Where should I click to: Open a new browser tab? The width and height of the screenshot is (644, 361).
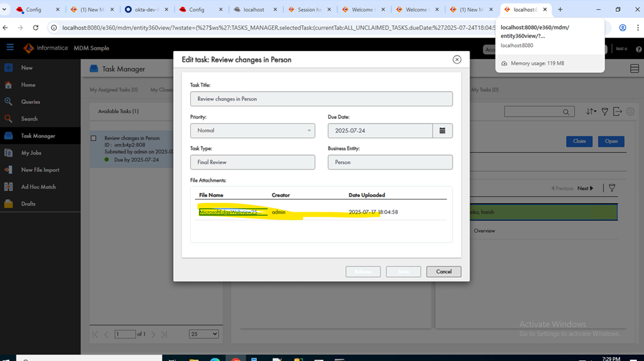560,9
